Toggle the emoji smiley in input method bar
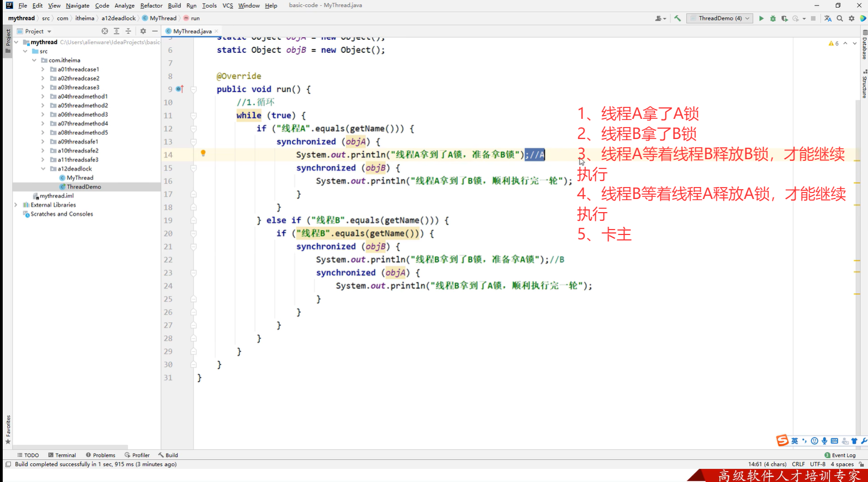Viewport: 868px width, 482px height. pyautogui.click(x=815, y=441)
